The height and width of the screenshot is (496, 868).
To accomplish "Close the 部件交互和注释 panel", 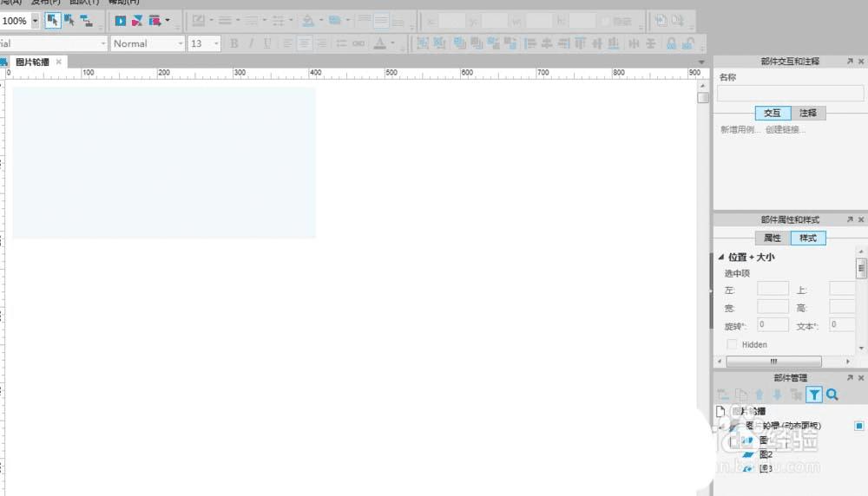I will [861, 62].
